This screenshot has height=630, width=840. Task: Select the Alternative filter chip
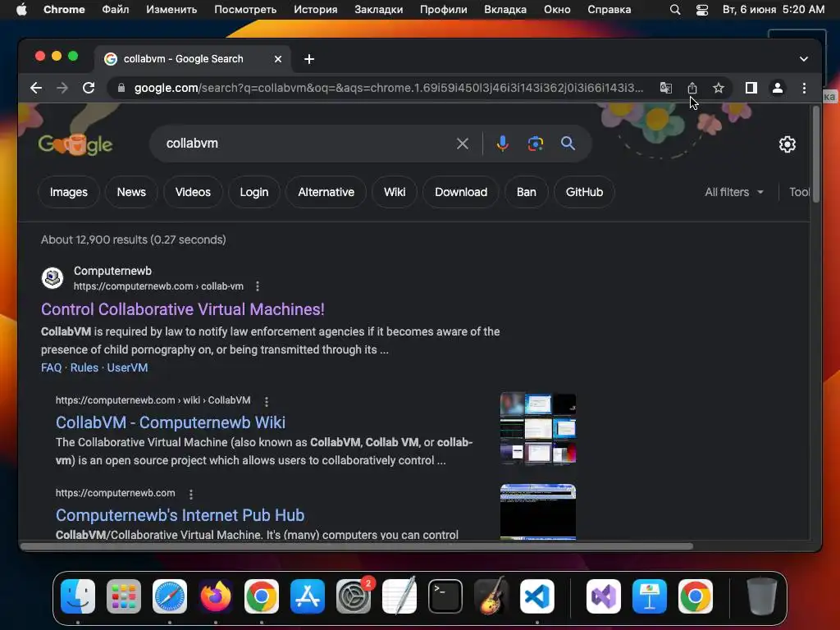pos(326,192)
